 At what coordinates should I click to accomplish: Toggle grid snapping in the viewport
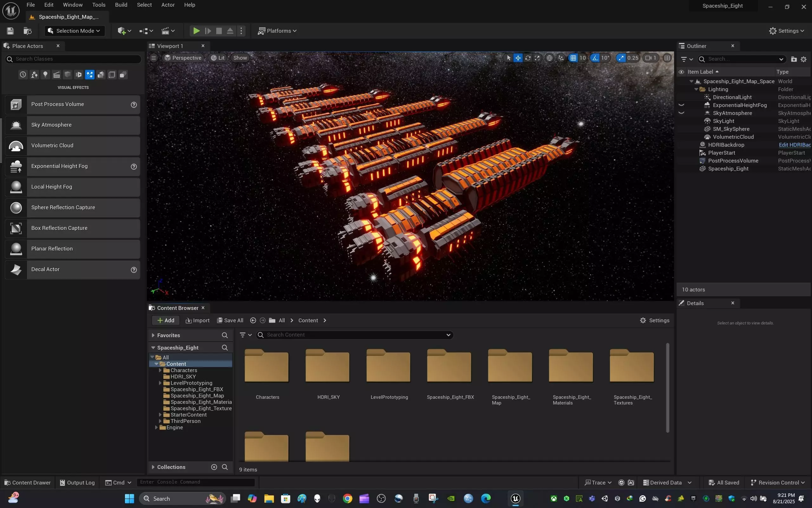[573, 58]
